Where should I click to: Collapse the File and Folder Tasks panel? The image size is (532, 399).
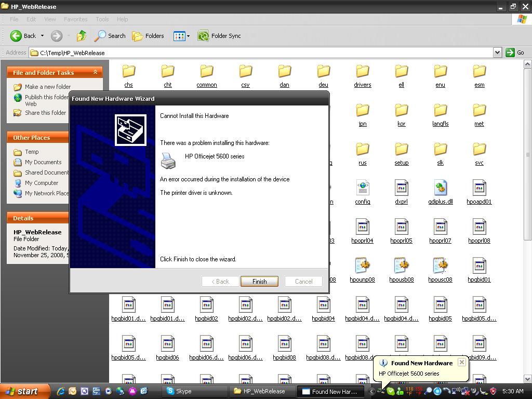(x=95, y=72)
